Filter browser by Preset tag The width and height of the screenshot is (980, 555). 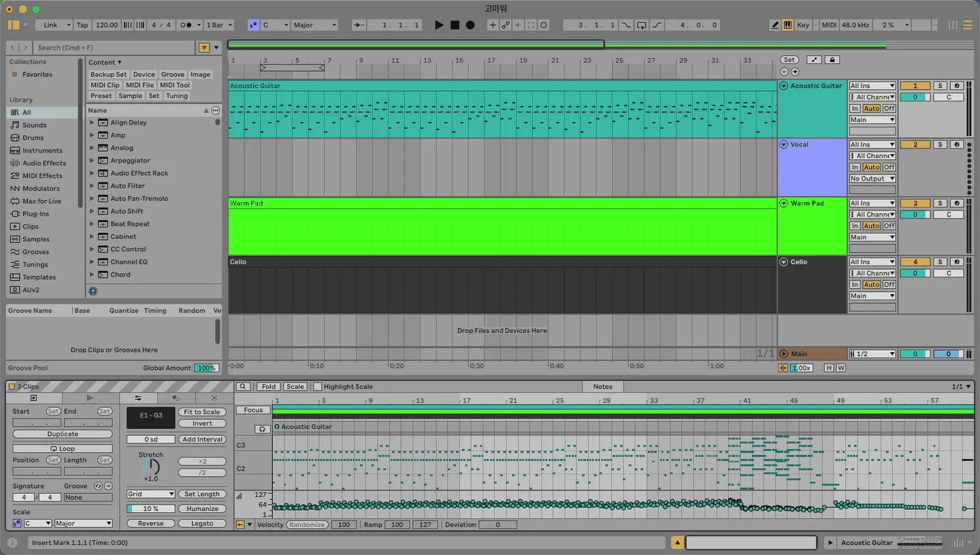point(101,96)
